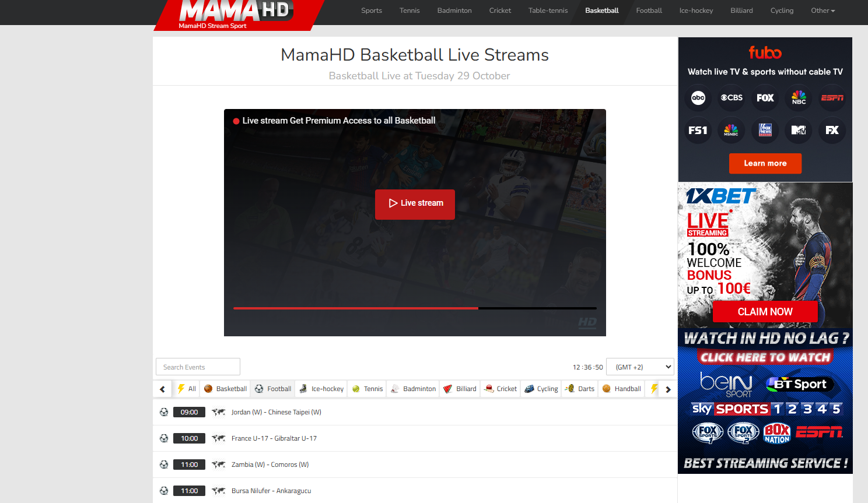Expand the Other menu in navigation

tap(822, 10)
